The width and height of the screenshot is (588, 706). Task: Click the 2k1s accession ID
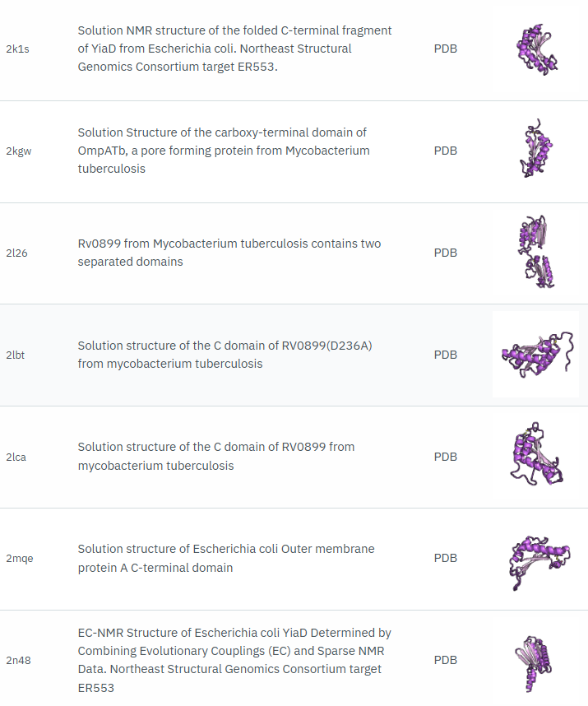click(x=19, y=49)
